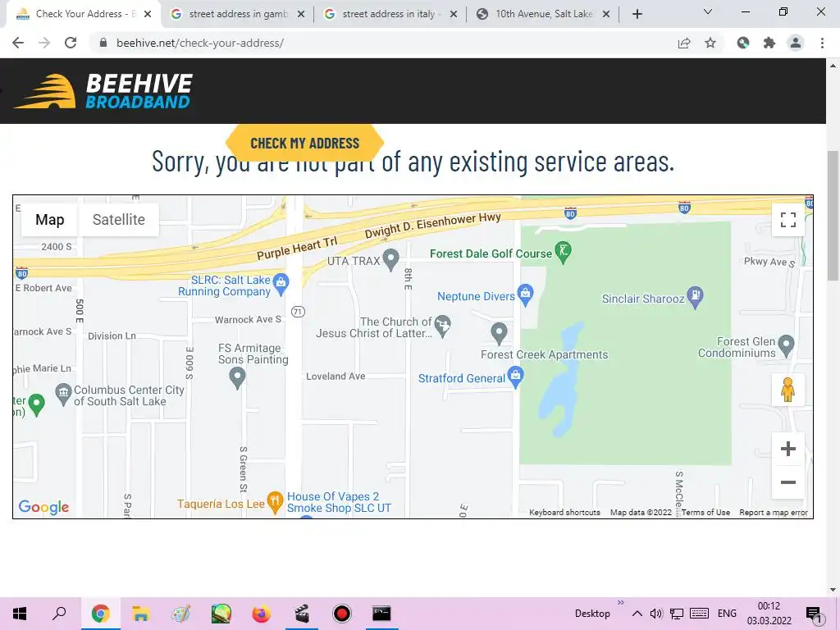Click the ENG language indicator
This screenshot has width=840, height=630.
(727, 614)
